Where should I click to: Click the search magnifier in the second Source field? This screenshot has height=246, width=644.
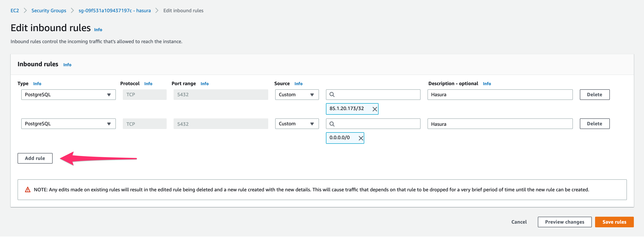coord(332,123)
